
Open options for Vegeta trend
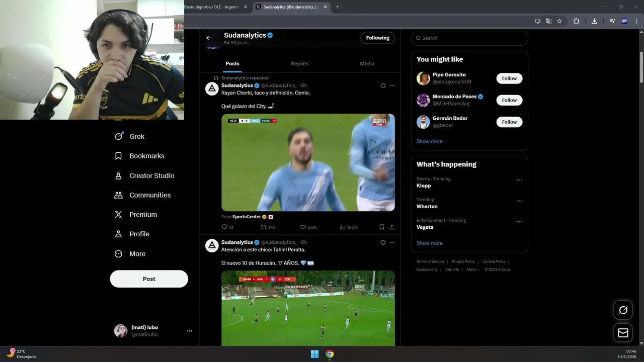519,221
